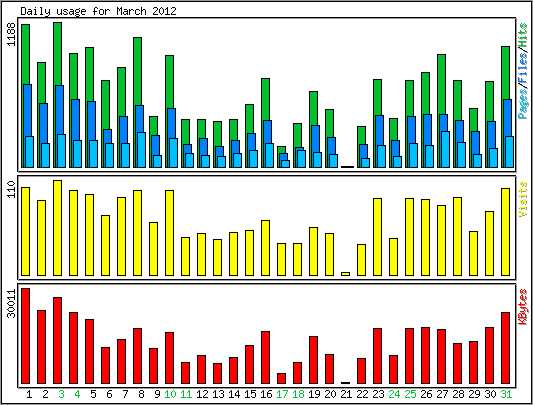This screenshot has width=533, height=405.
Task: Click green day label 24
Action: [394, 394]
